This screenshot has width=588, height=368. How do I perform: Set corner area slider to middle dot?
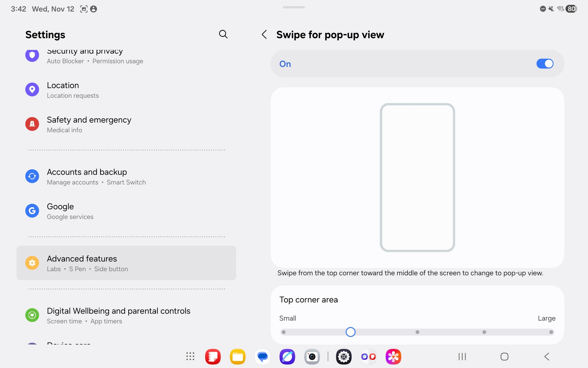click(417, 332)
